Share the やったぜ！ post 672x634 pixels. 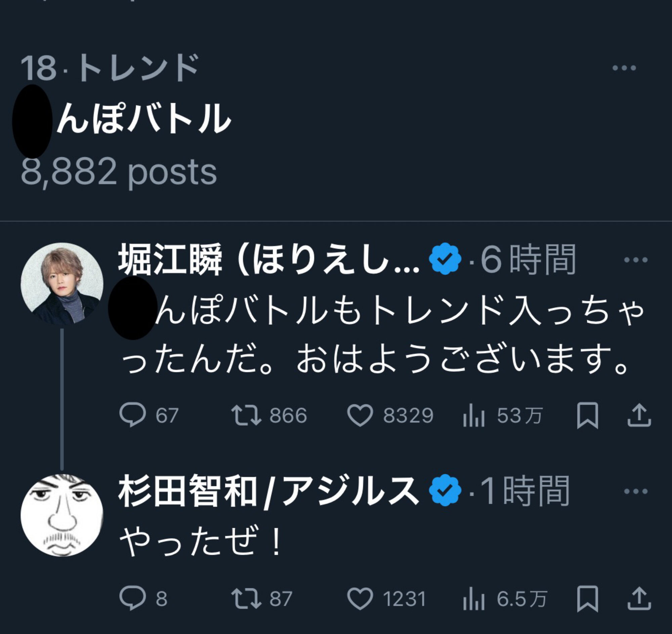coord(639,599)
